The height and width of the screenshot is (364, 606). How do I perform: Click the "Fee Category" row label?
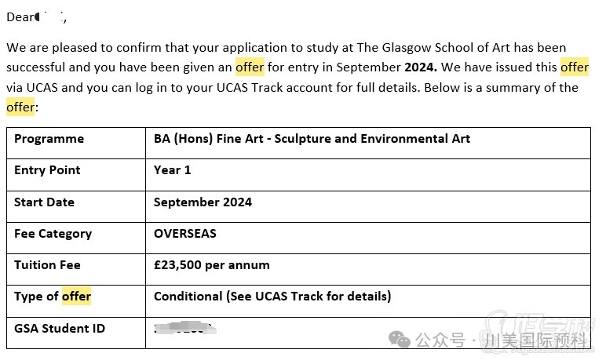point(53,234)
